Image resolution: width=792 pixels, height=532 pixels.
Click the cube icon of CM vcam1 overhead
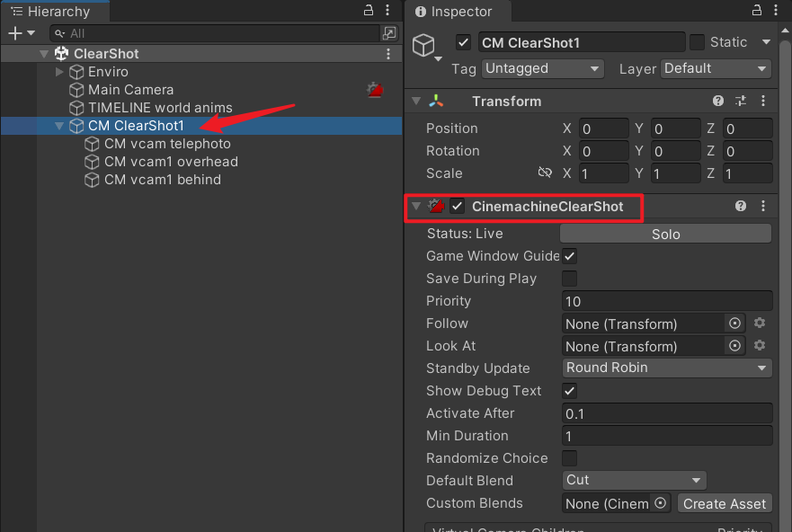(x=92, y=162)
